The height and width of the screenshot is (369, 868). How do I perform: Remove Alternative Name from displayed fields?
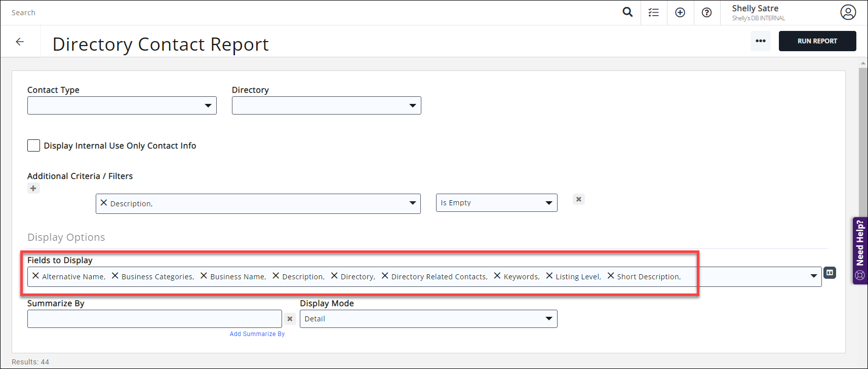[35, 276]
